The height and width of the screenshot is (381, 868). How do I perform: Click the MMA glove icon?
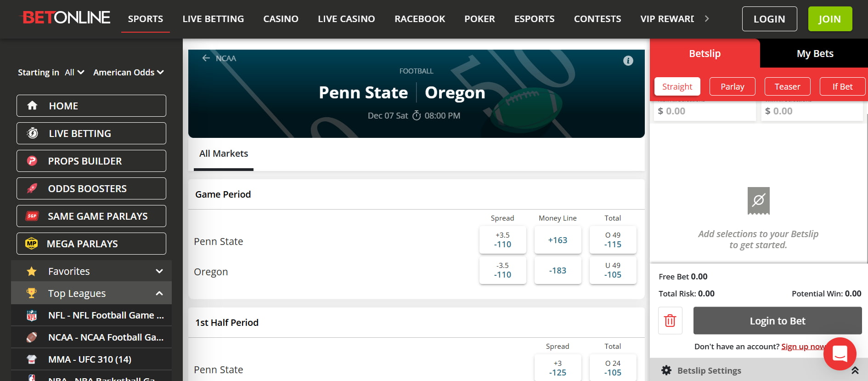coord(32,359)
